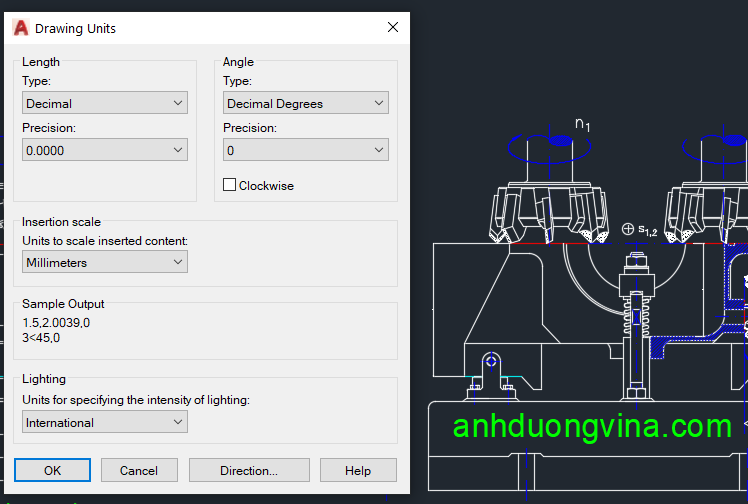
Task: Select the small mounting hole circle at left base
Action: [x=490, y=361]
